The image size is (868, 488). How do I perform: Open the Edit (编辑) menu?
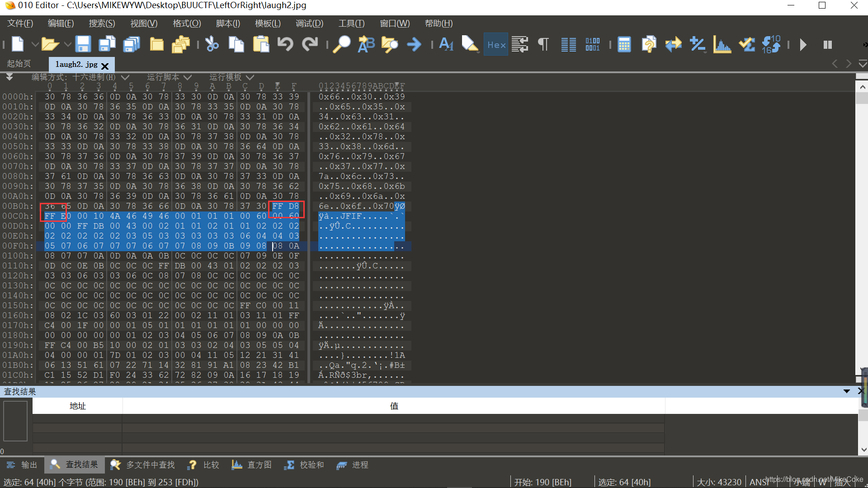click(x=61, y=23)
